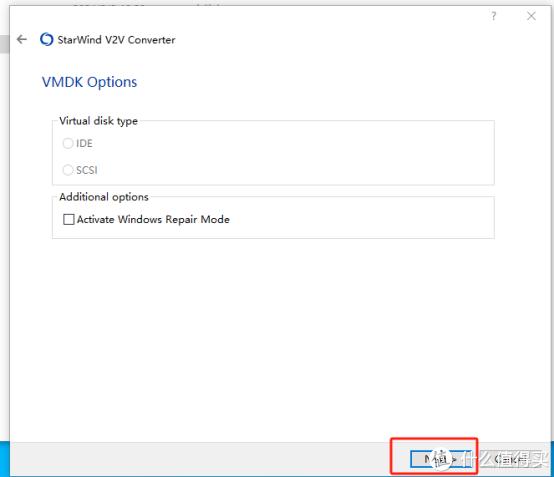The width and height of the screenshot is (554, 477).
Task: Click the Virtual disk type group label
Action: point(99,121)
